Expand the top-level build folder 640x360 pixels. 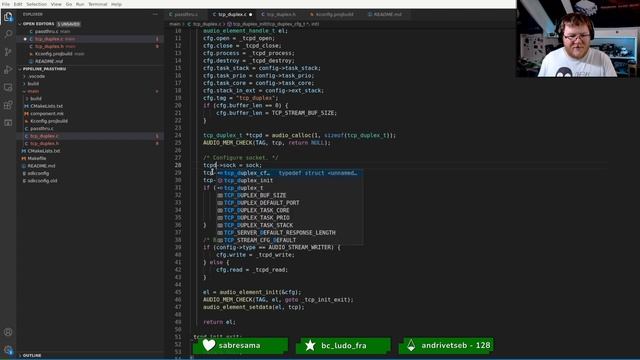point(33,83)
